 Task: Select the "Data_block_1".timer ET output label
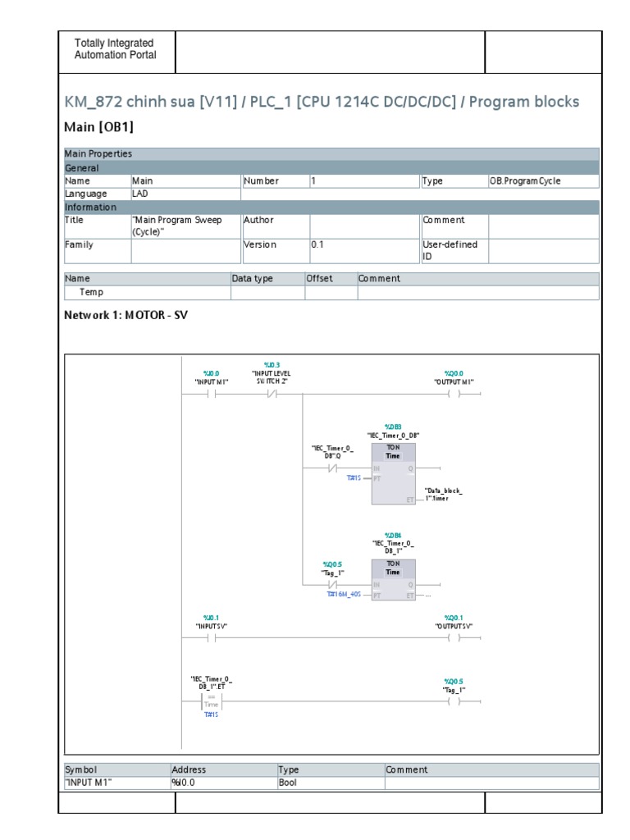coord(443,495)
